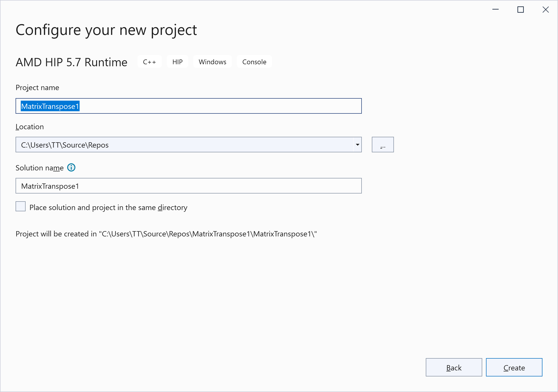
Task: Click the Project name label
Action: [x=37, y=88]
